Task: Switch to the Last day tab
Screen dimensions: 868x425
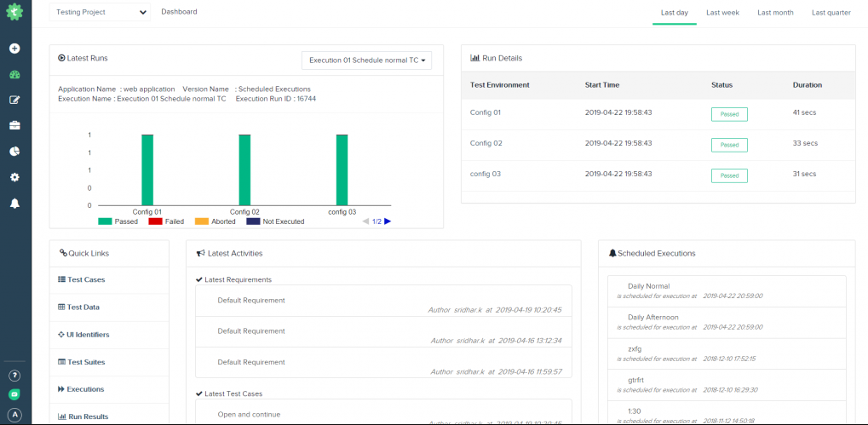Action: coord(675,12)
